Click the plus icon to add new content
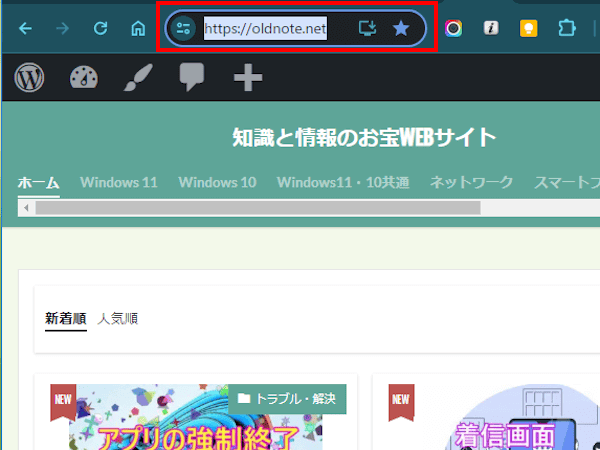 [x=248, y=78]
